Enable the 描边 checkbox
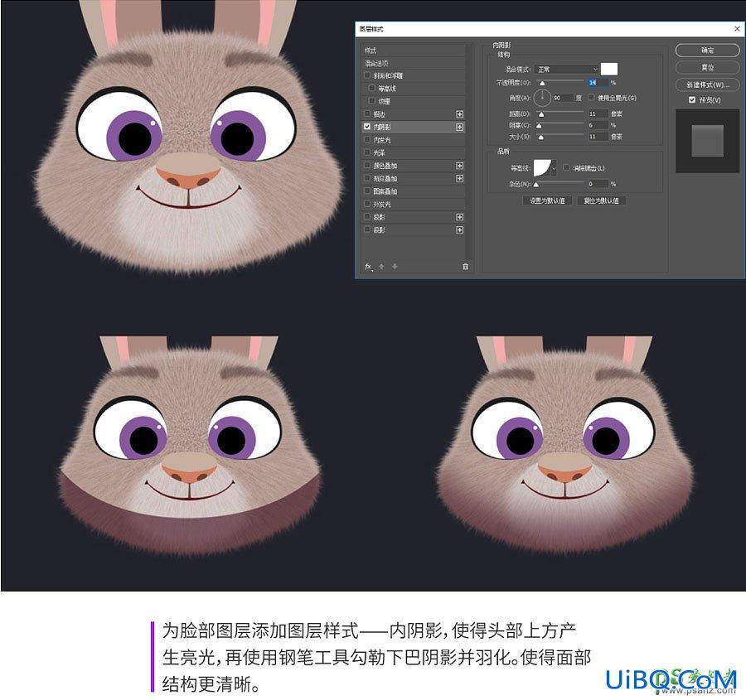 tap(367, 113)
